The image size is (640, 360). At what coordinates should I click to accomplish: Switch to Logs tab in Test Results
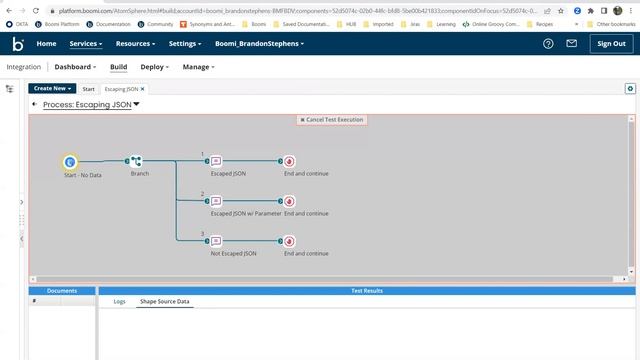pos(120,302)
